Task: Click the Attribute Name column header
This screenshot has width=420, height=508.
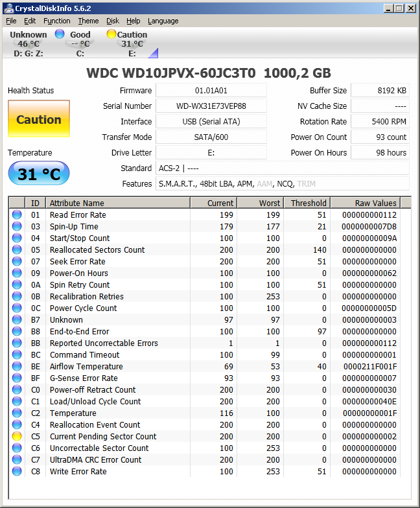Action: [118, 203]
